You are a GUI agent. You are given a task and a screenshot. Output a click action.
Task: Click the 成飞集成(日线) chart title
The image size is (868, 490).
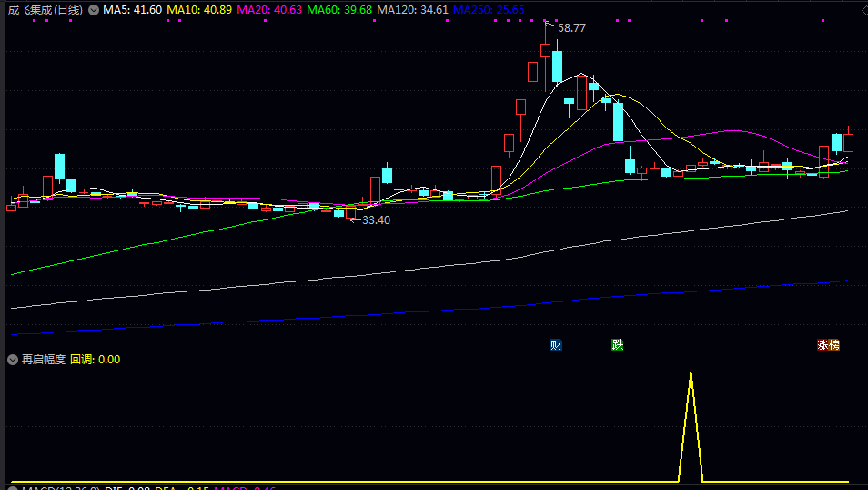pyautogui.click(x=45, y=10)
